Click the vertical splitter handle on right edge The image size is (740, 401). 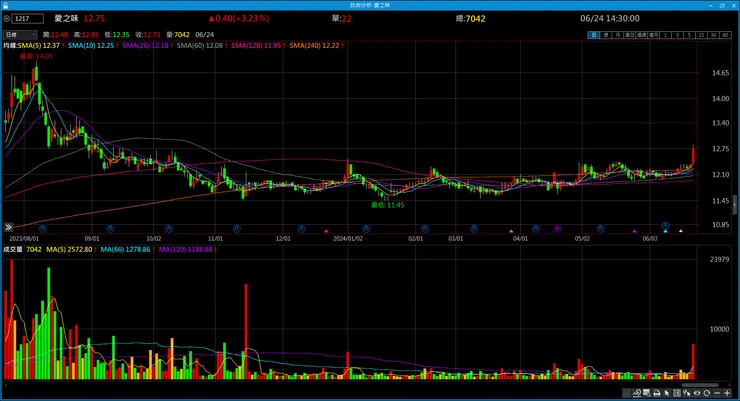[734, 205]
